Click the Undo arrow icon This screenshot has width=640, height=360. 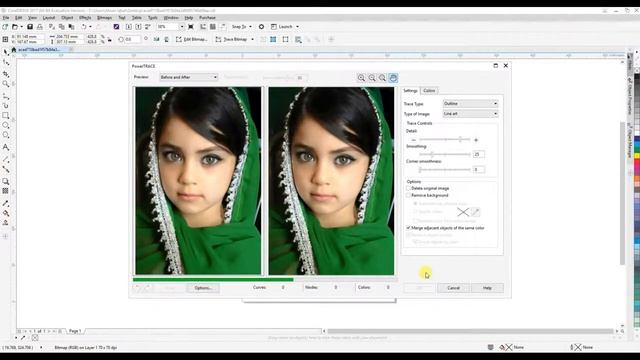point(84,27)
